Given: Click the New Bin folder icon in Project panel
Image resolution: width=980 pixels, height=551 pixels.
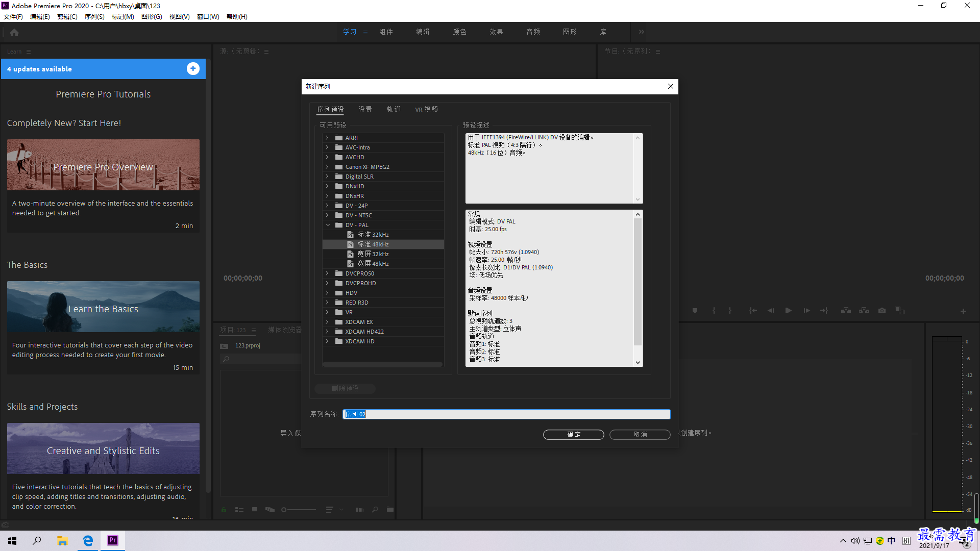Looking at the screenshot, I should click(x=390, y=509).
